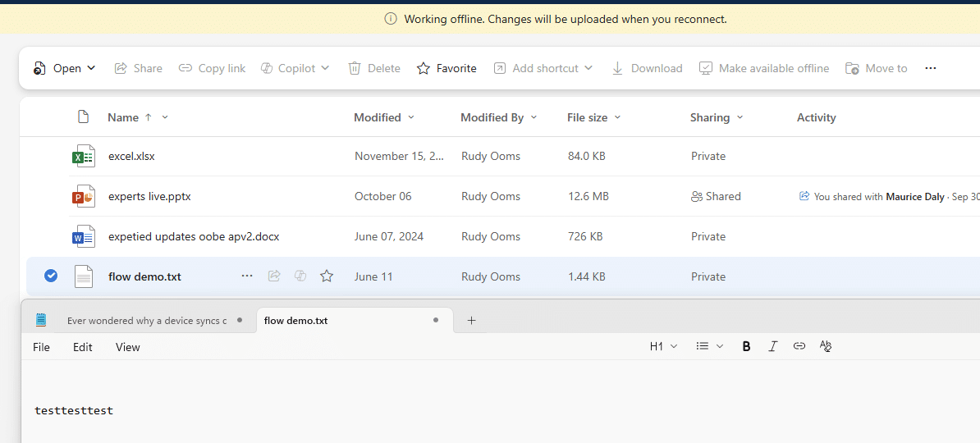Apply italic formatting in Notepad
980x443 pixels.
(x=772, y=346)
